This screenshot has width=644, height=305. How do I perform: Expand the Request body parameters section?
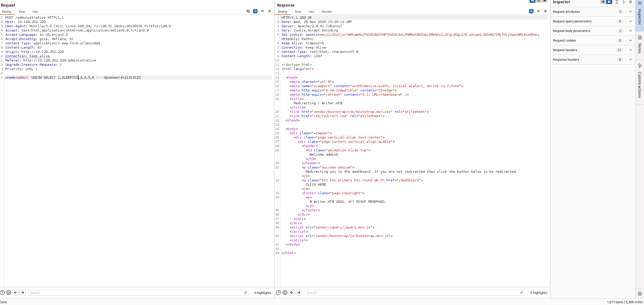pos(630,31)
